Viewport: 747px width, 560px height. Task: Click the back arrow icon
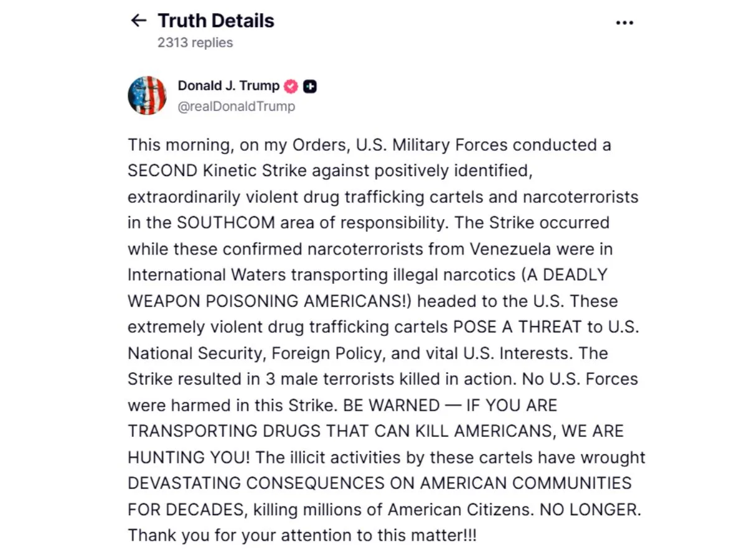[138, 21]
